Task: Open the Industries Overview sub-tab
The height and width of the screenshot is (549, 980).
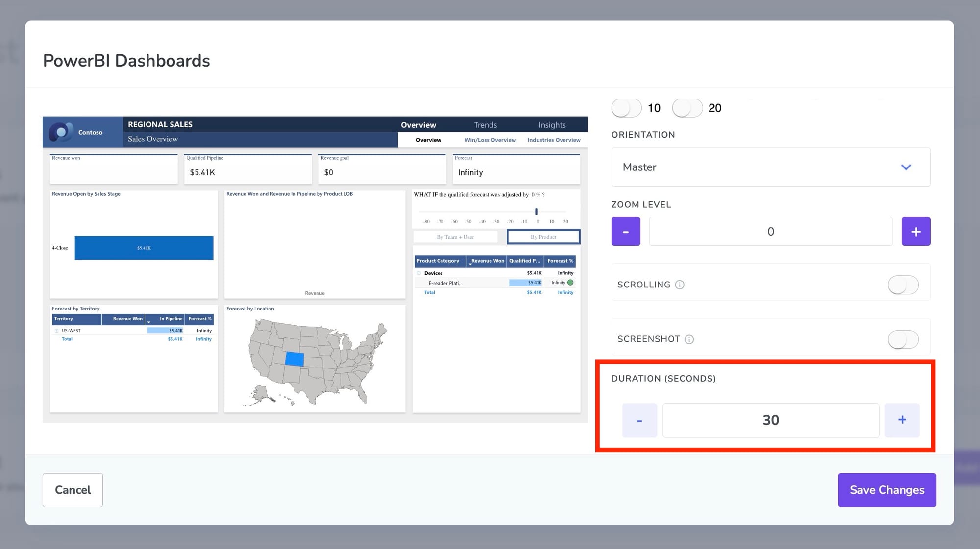Action: click(x=554, y=140)
